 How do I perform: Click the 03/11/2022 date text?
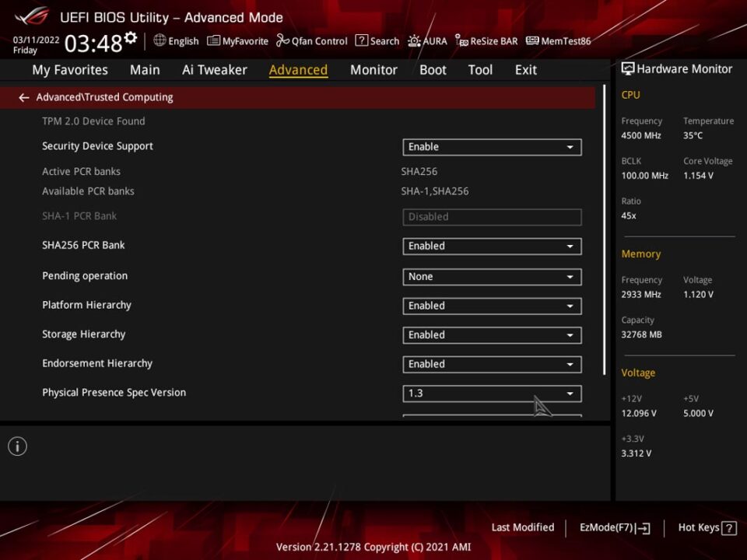pos(37,40)
